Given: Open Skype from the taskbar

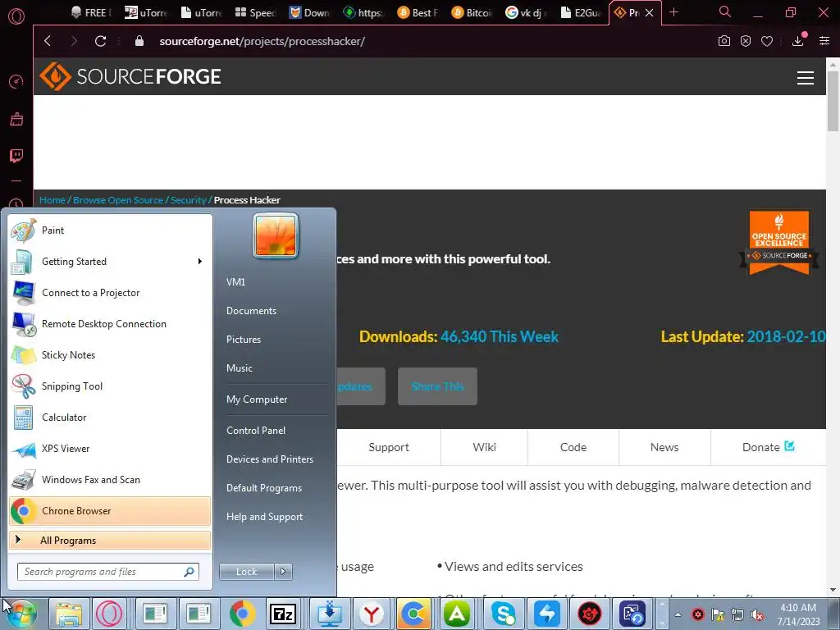Looking at the screenshot, I should tap(504, 614).
